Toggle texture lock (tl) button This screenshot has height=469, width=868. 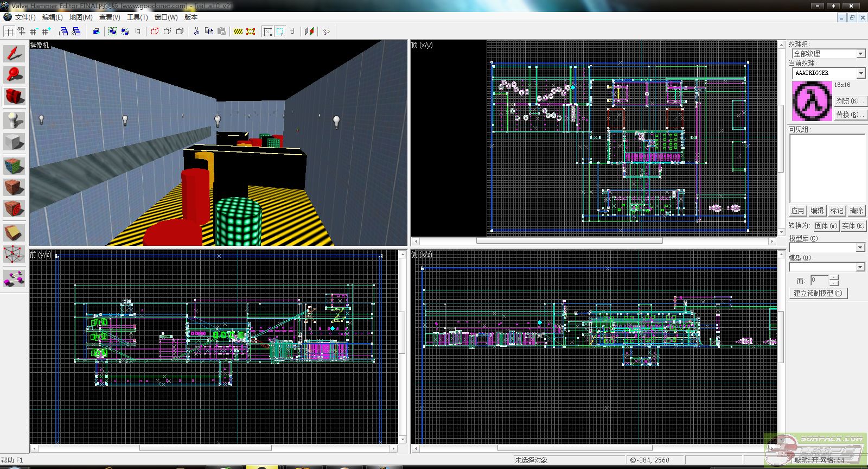pyautogui.click(x=292, y=31)
